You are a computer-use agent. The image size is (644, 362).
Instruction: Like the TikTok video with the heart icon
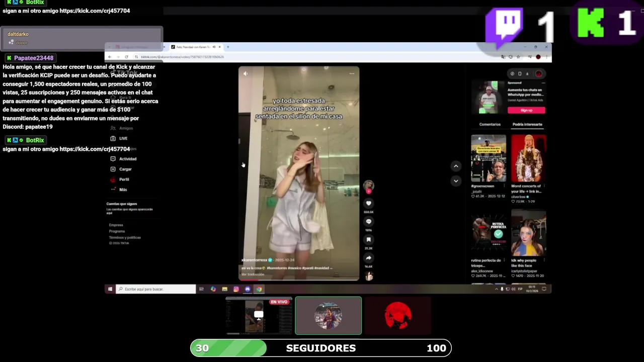(368, 203)
